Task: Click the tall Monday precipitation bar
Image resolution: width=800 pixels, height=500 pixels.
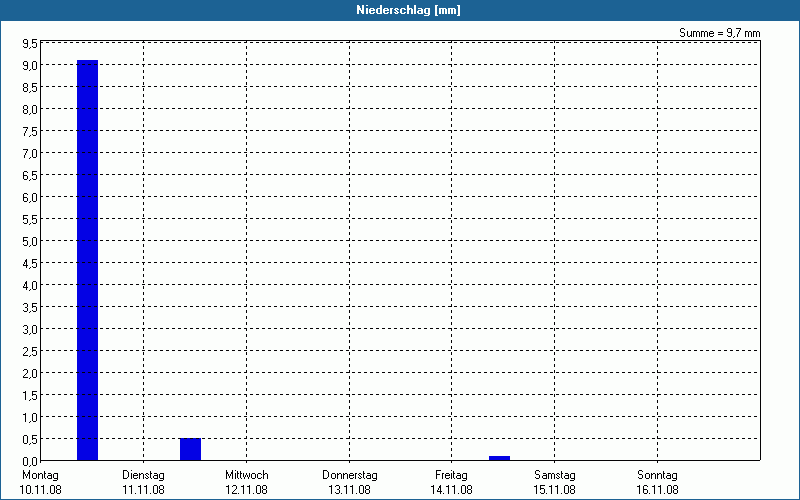Action: [x=87, y=260]
